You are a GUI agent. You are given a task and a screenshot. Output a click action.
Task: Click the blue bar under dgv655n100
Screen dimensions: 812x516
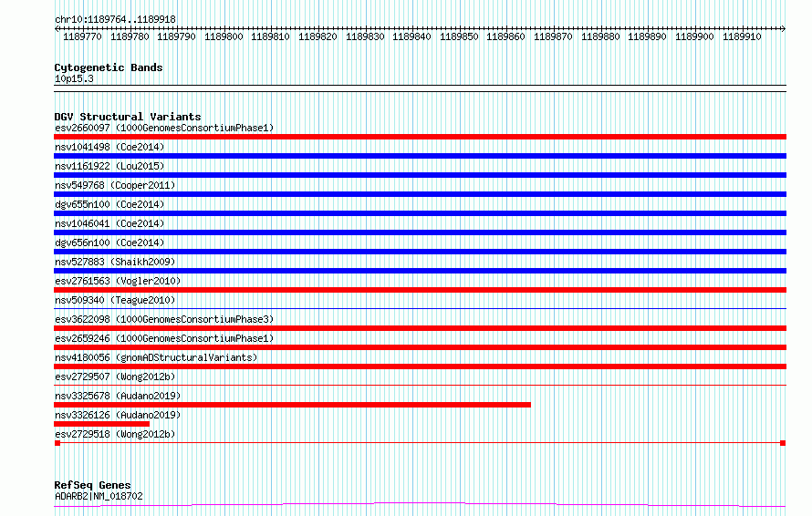420,213
